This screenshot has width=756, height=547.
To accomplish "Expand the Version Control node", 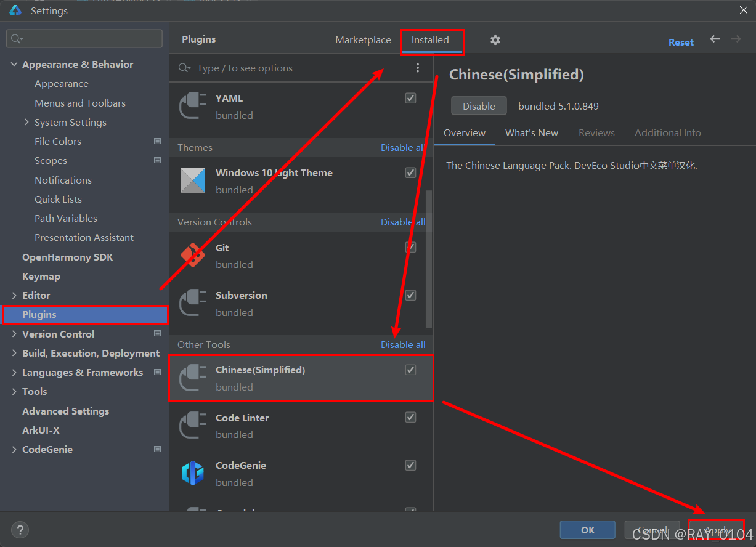I will pos(14,334).
